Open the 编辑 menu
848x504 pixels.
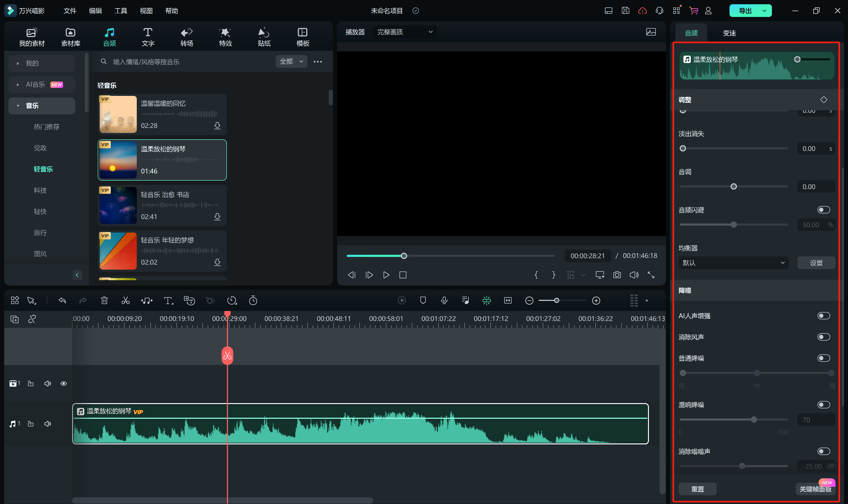(95, 11)
